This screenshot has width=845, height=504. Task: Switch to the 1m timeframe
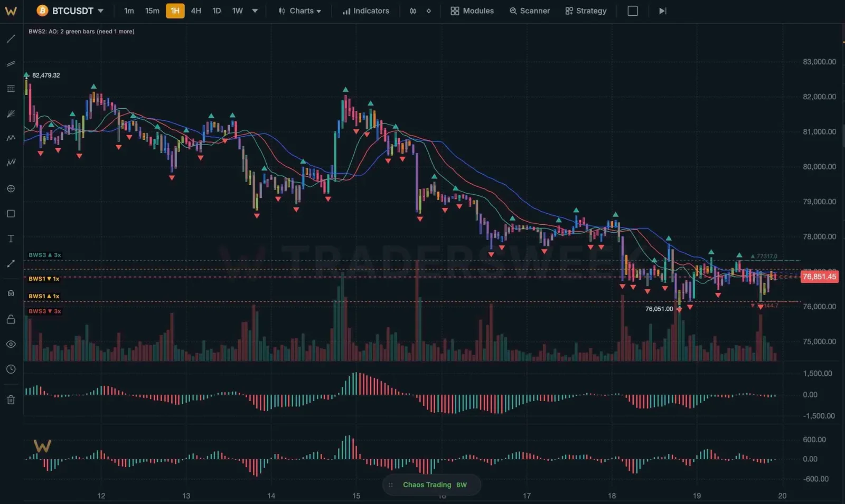129,11
